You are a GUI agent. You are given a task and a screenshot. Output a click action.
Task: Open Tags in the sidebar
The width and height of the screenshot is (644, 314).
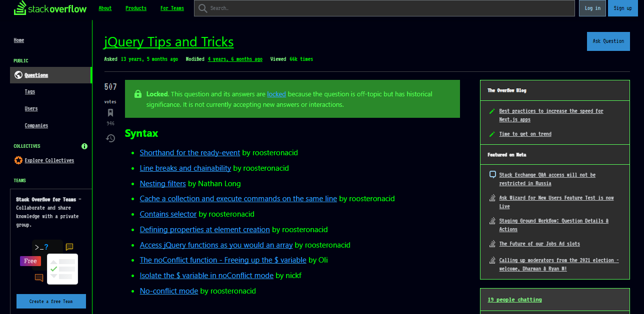coord(30,92)
